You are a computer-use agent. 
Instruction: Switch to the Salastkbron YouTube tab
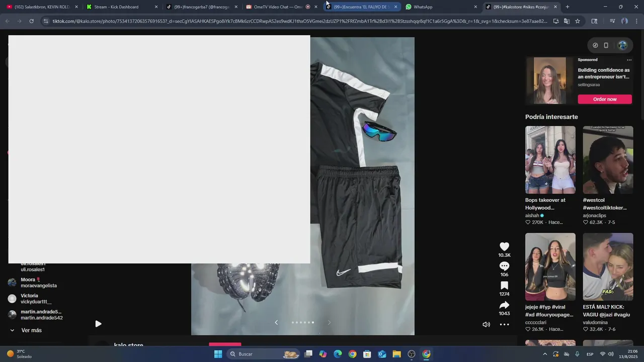[42, 7]
